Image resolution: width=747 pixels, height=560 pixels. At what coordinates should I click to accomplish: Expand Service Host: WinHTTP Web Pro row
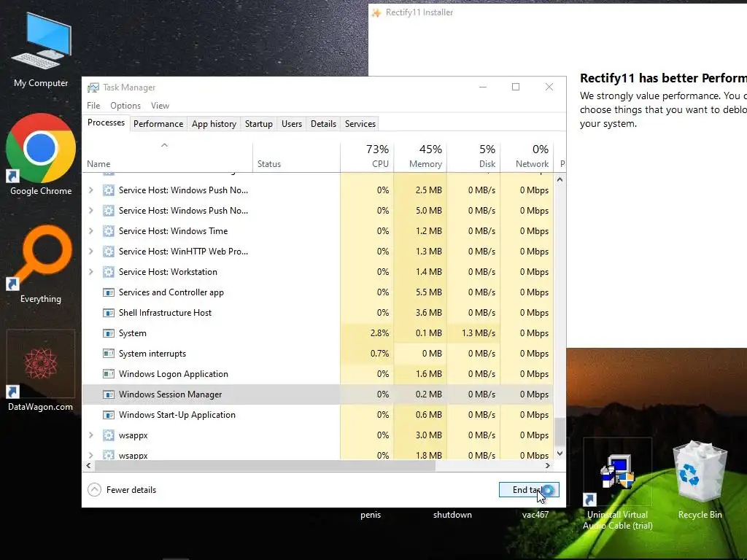(x=91, y=252)
